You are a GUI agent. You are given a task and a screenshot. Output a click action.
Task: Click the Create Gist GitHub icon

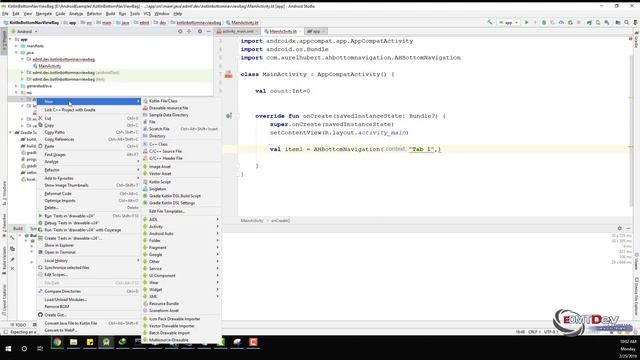[40, 315]
